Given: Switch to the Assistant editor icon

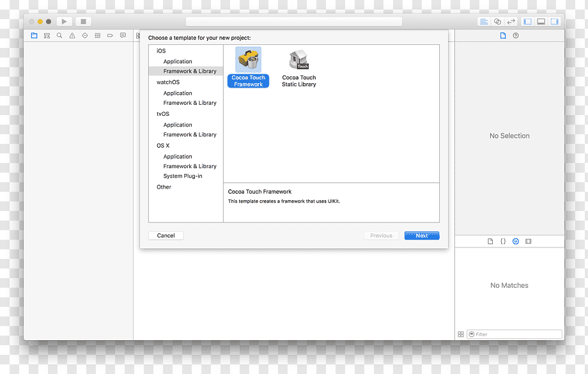Looking at the screenshot, I should coord(498,22).
